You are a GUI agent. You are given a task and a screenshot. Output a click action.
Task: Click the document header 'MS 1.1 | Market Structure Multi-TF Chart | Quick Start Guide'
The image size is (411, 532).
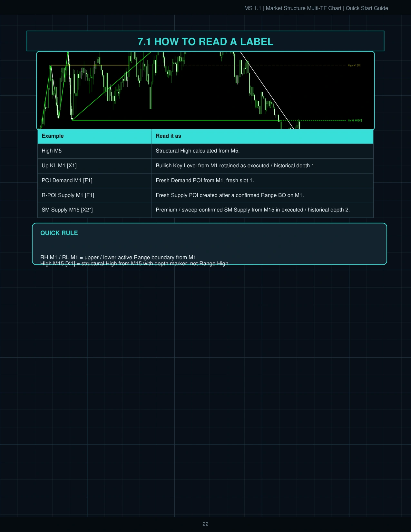[x=316, y=8]
